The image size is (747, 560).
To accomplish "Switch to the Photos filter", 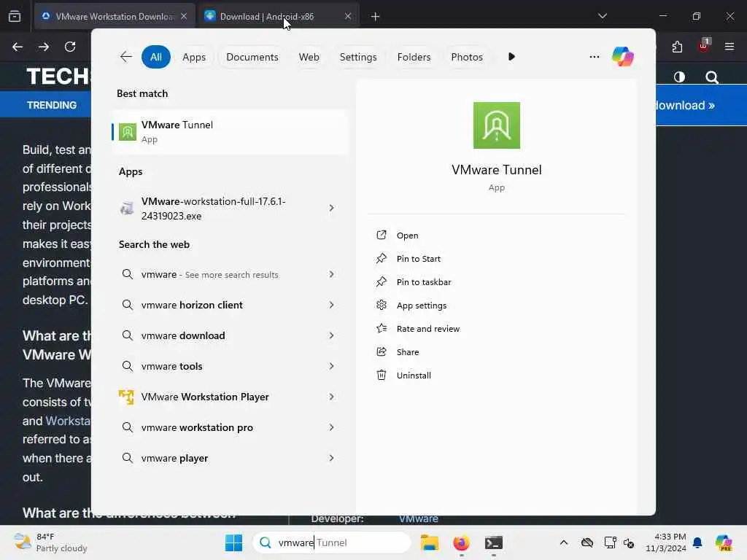I will pos(466,57).
